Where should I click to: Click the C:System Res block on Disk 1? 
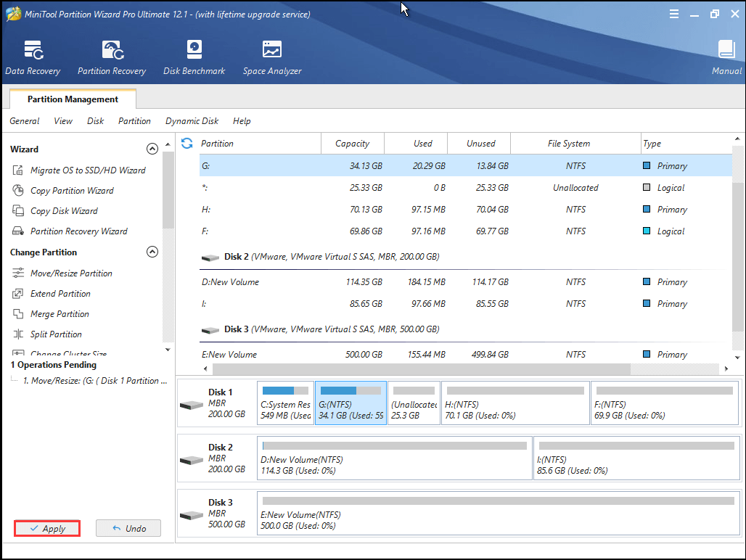[285, 403]
